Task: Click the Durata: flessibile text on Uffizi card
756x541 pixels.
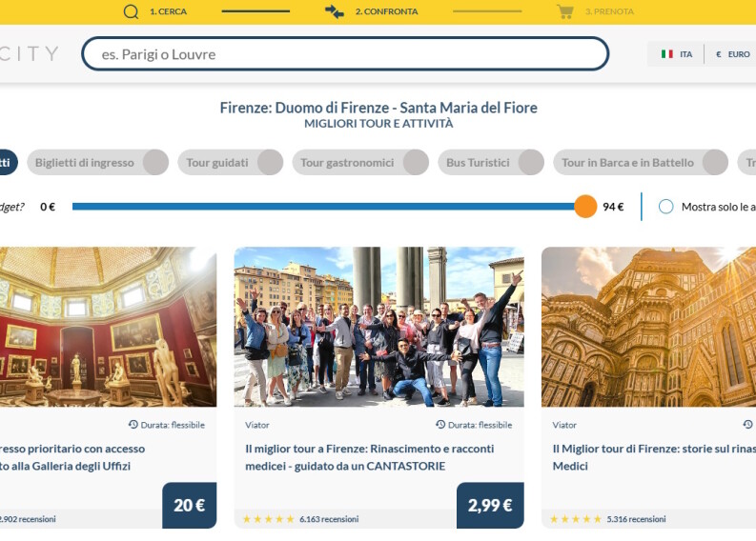Action: [173, 425]
